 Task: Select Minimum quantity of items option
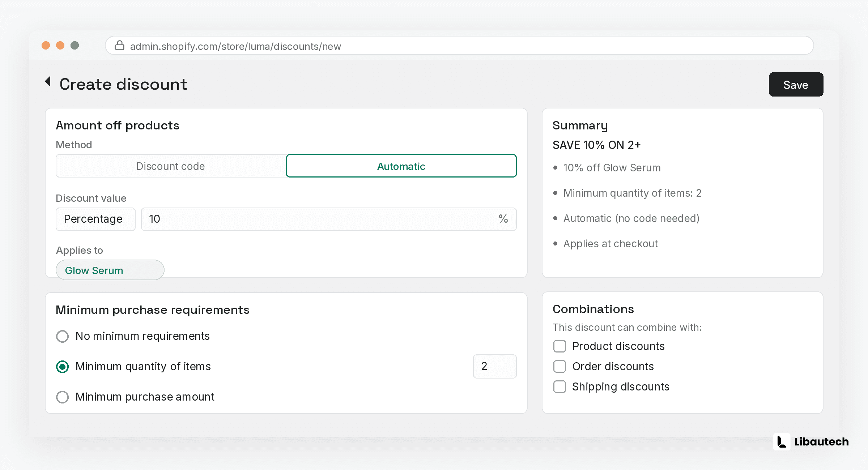tap(62, 367)
